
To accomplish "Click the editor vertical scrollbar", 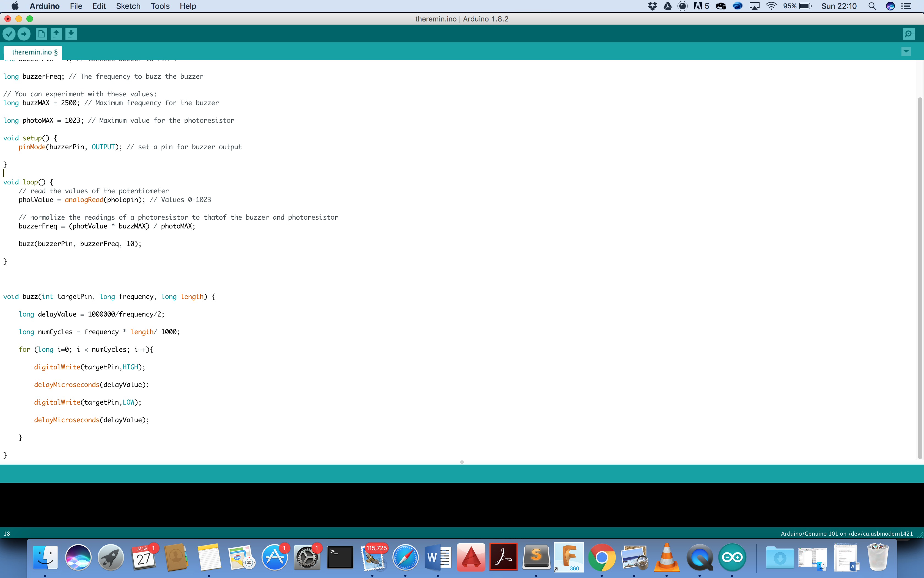I will click(920, 278).
